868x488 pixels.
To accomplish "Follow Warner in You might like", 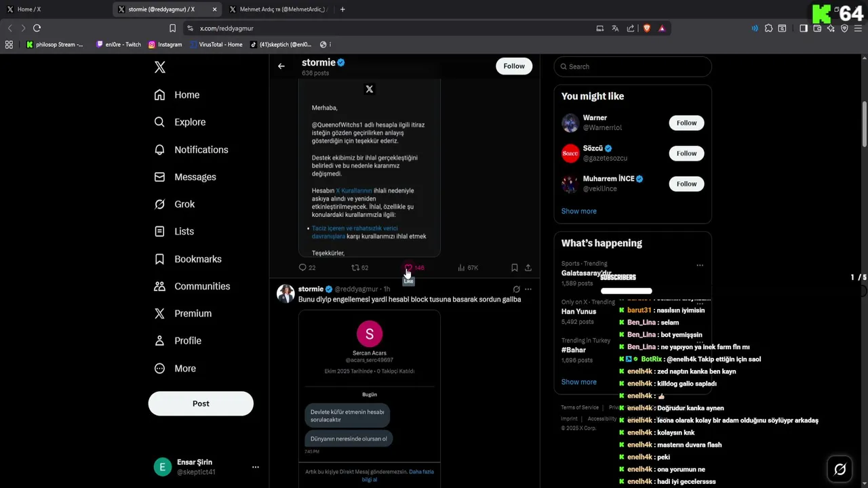I will pos(686,123).
